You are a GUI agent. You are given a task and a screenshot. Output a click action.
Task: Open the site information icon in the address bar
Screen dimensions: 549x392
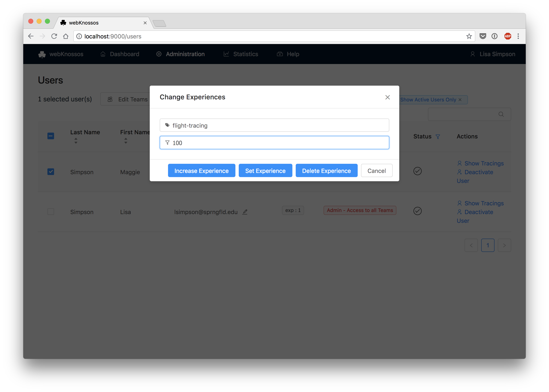coord(79,36)
